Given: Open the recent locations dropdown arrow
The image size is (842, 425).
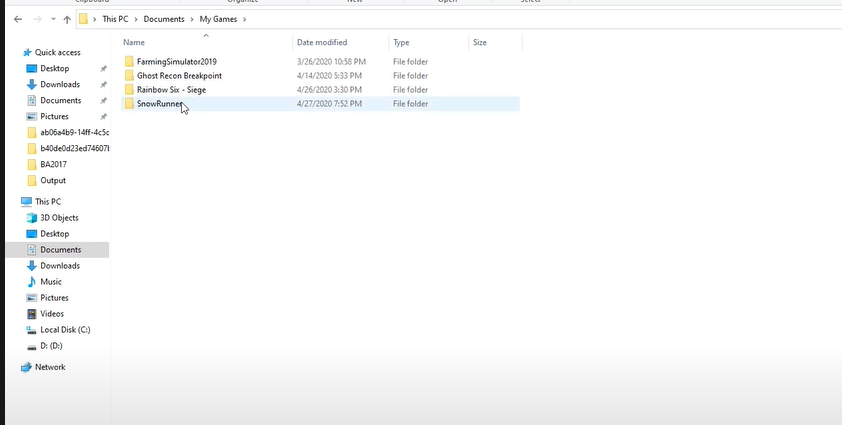Looking at the screenshot, I should [x=53, y=19].
